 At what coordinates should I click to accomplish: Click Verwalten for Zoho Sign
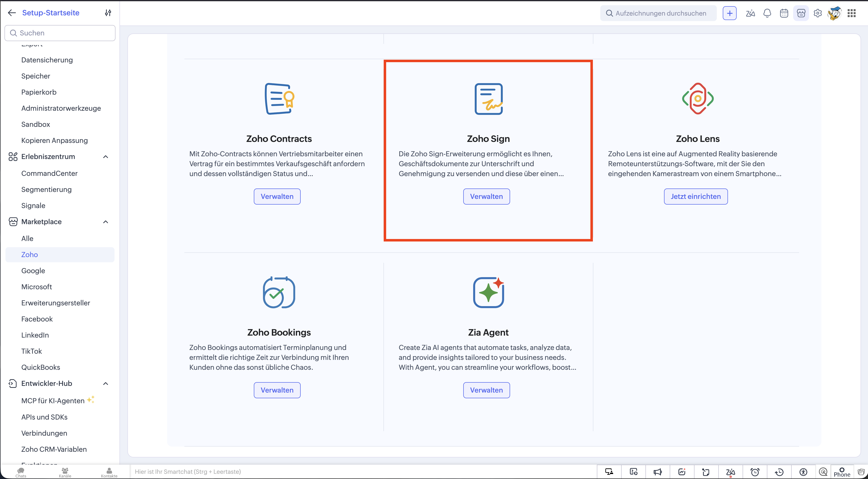click(x=486, y=196)
